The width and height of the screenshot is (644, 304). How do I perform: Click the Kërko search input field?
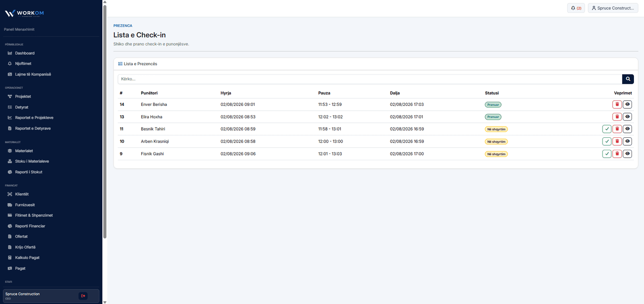[x=370, y=79]
